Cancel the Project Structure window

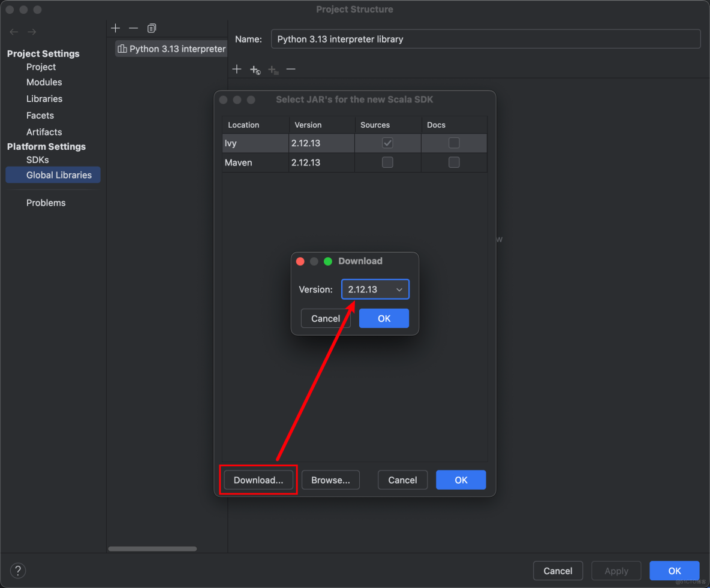coord(558,571)
